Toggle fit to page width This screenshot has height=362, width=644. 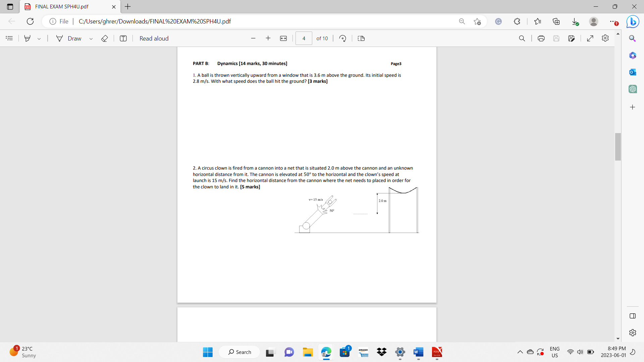coord(283,38)
